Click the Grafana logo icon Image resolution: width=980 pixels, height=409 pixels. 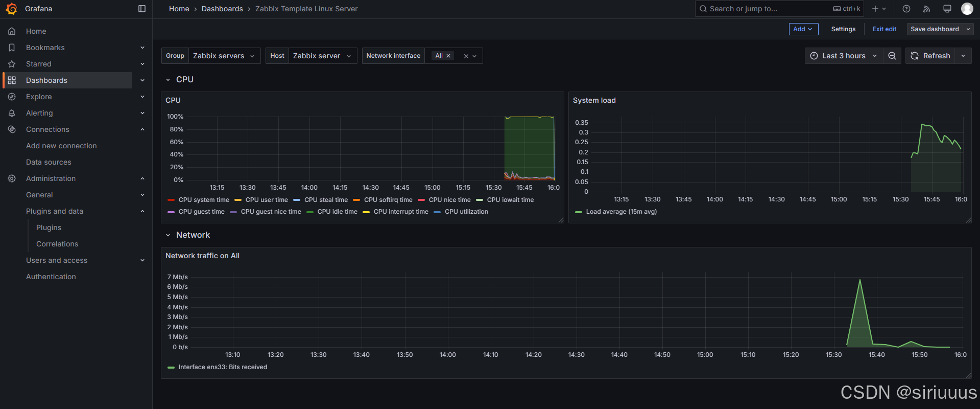(11, 9)
